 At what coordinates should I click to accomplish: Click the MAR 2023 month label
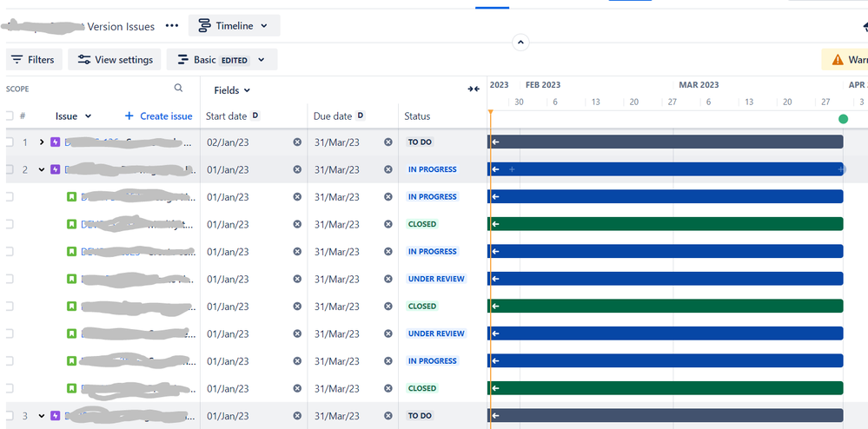click(x=699, y=85)
